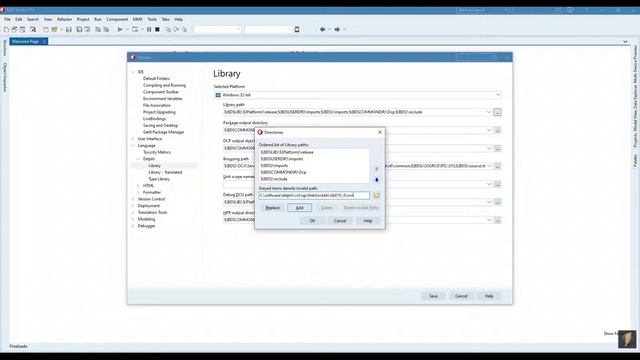Click Cancel in the Options dialog

click(461, 296)
